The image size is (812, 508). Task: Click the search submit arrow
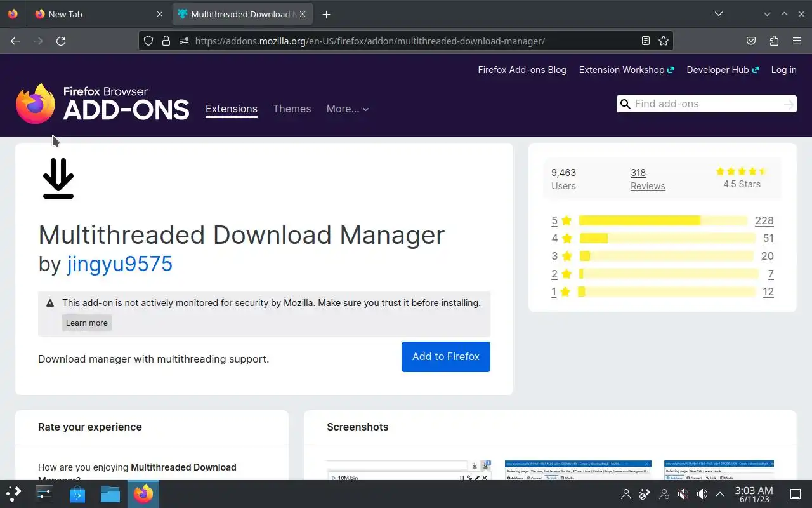(x=789, y=104)
